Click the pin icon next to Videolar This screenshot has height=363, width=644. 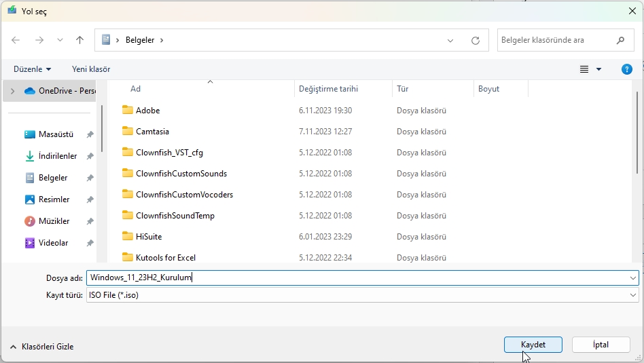[x=90, y=243]
